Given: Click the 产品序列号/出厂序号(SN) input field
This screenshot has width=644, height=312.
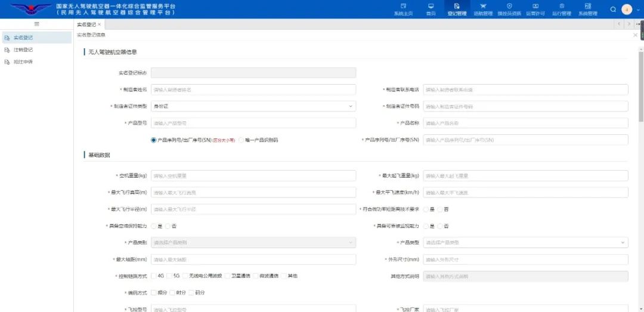Looking at the screenshot, I should (x=525, y=140).
